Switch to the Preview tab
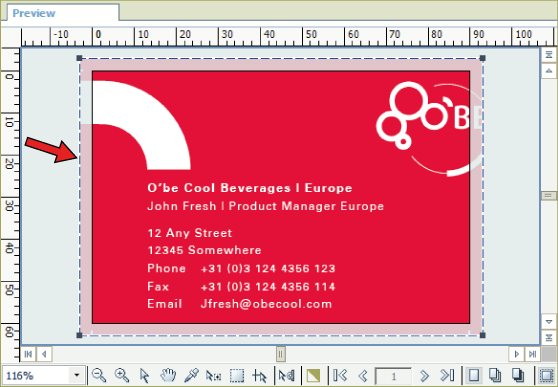This screenshot has width=558, height=387. click(34, 13)
